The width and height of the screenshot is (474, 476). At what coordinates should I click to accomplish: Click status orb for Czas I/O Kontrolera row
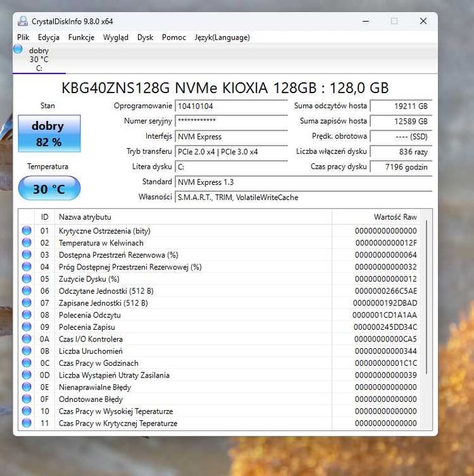(27, 339)
